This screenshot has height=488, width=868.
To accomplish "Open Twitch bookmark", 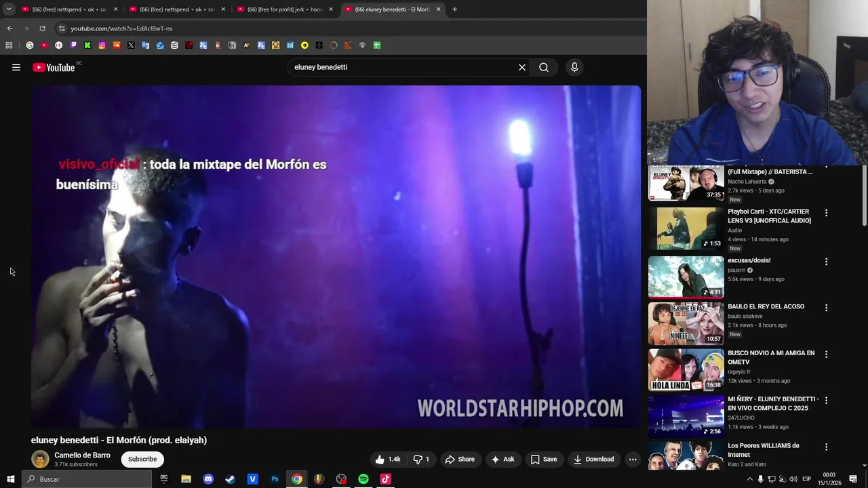I will (x=73, y=45).
